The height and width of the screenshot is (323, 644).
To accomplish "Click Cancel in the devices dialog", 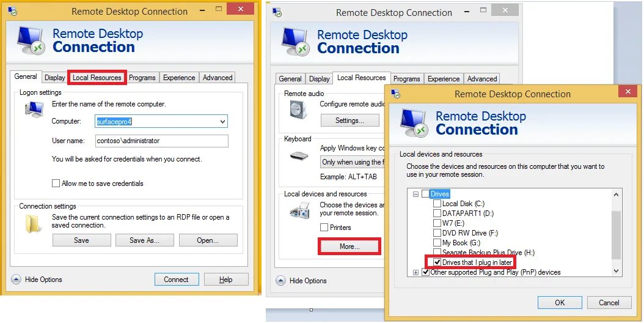I will [609, 302].
